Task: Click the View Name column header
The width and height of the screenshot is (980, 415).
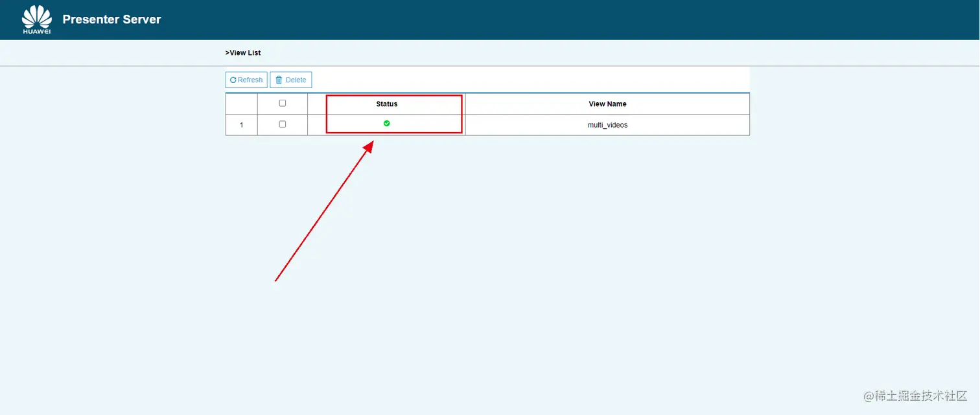Action: (x=607, y=104)
